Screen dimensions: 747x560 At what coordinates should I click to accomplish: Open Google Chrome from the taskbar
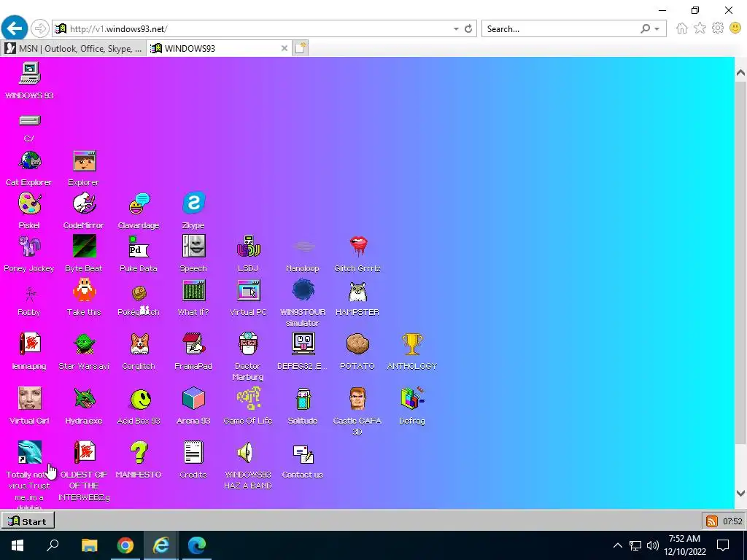pos(125,545)
